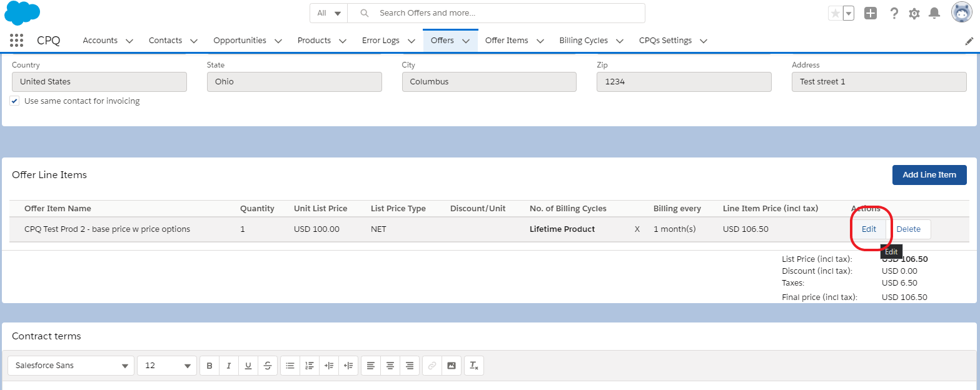The height and width of the screenshot is (390, 980).
Task: Align text right
Action: point(410,366)
